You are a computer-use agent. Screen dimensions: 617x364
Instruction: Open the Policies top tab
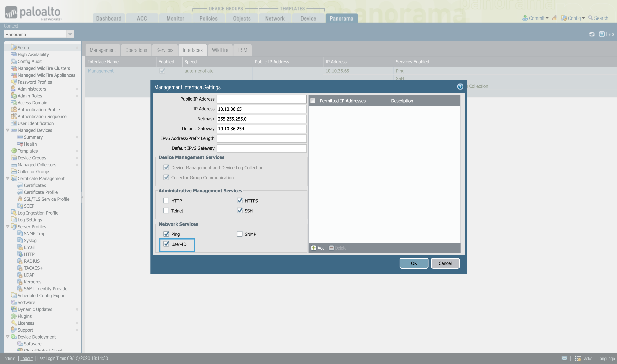click(208, 18)
